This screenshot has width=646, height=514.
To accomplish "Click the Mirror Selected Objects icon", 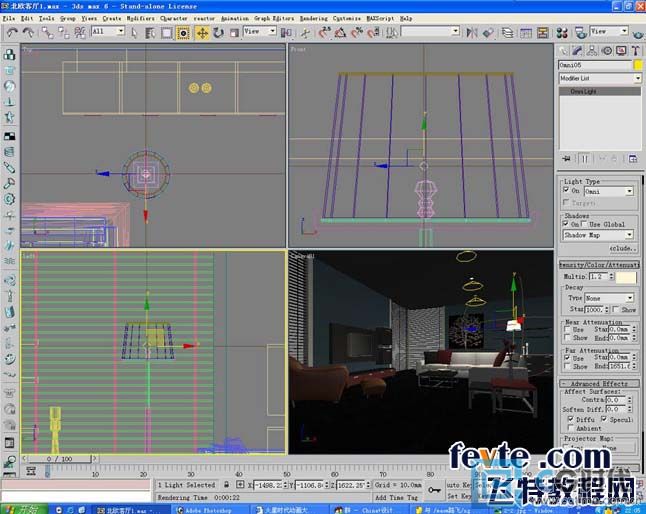I will 472,33.
